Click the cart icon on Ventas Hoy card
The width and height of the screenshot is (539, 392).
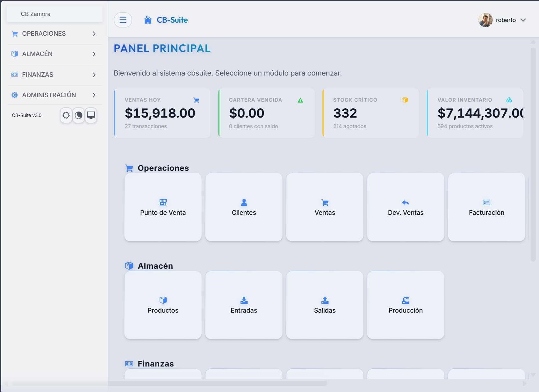[x=196, y=100]
